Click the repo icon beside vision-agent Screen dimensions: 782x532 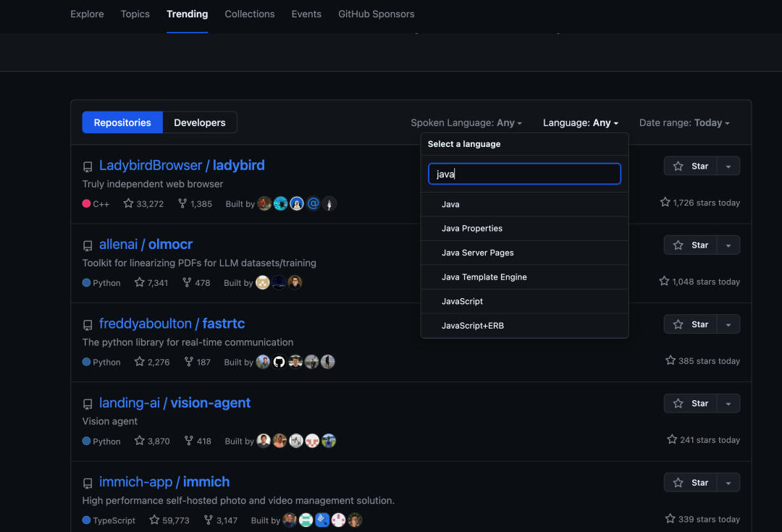pyautogui.click(x=88, y=404)
